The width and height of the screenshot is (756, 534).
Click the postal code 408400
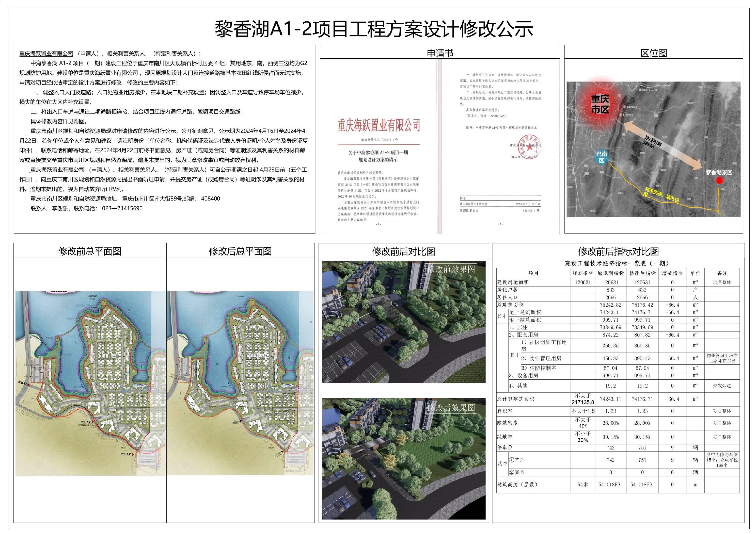pos(210,199)
